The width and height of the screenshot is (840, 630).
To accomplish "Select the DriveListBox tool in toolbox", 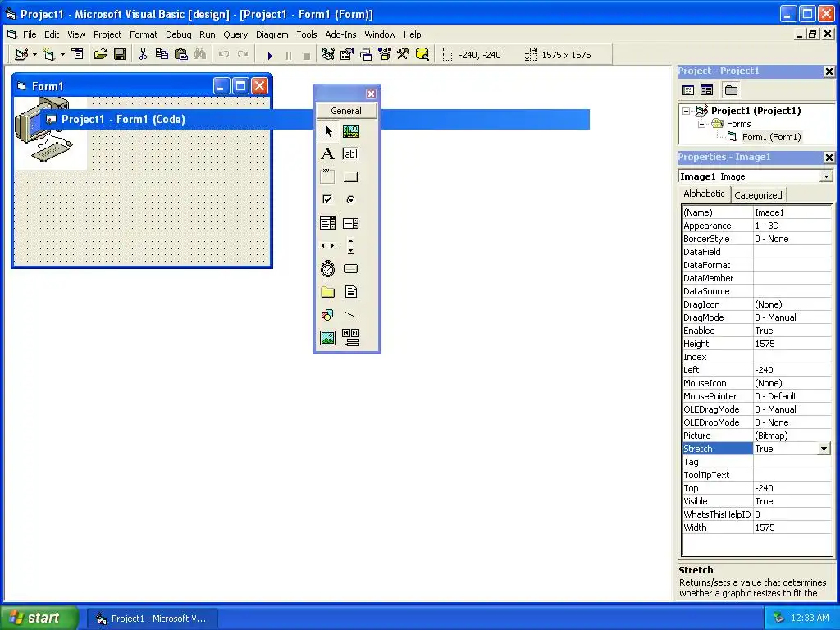I will pos(351,269).
